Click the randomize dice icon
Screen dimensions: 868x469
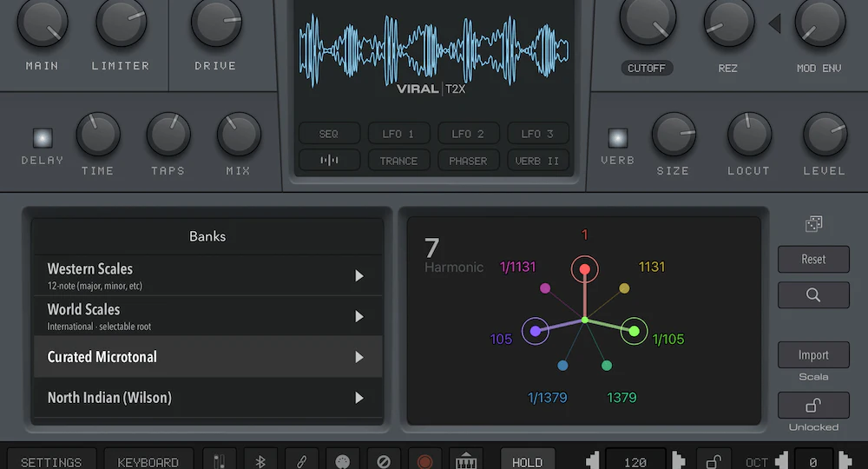pos(814,224)
